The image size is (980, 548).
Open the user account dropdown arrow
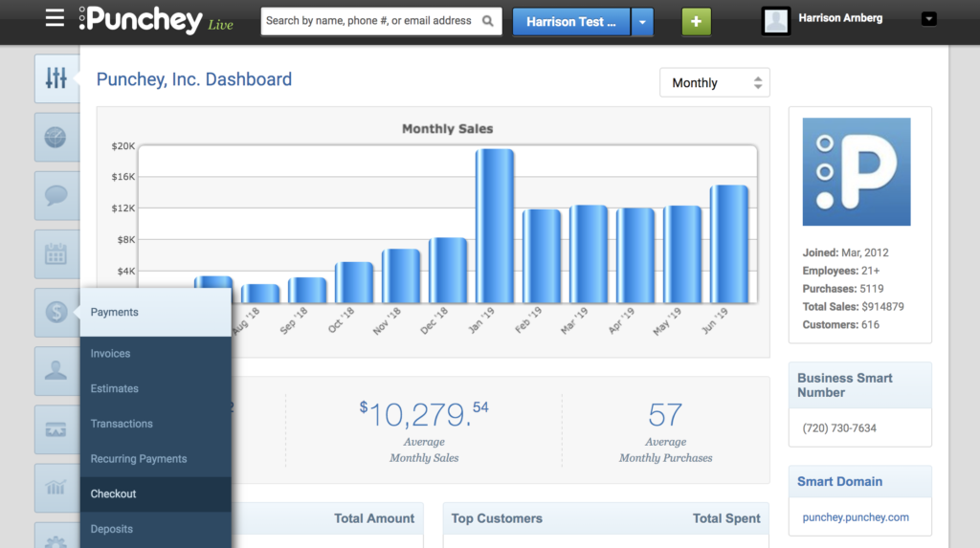coord(928,19)
